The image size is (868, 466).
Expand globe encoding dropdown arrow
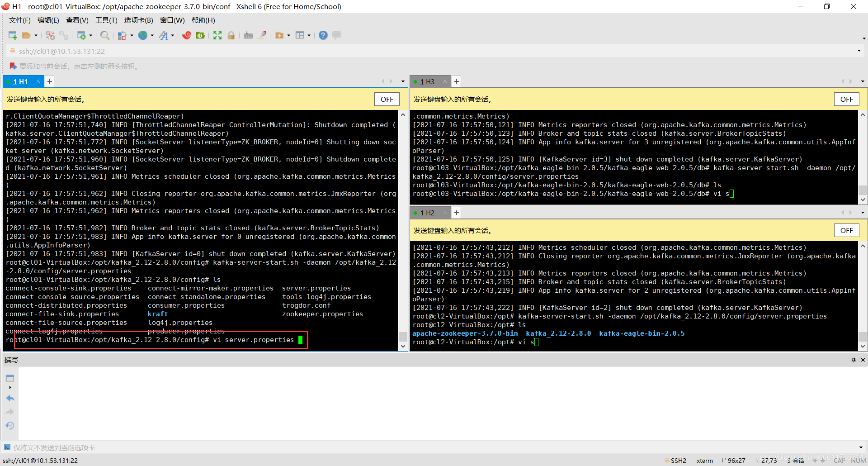point(152,36)
